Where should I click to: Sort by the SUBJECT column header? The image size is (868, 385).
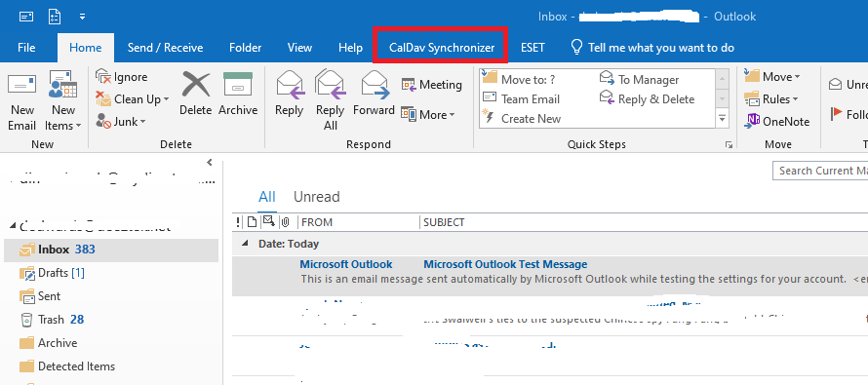(444, 222)
